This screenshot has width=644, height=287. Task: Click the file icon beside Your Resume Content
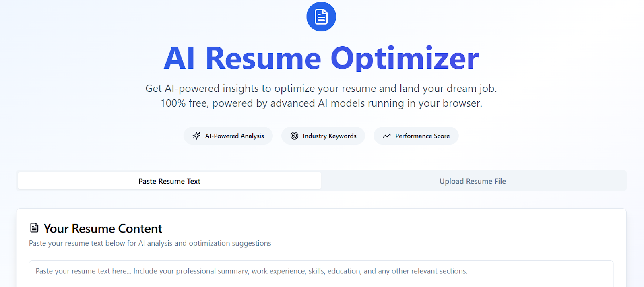click(x=35, y=228)
